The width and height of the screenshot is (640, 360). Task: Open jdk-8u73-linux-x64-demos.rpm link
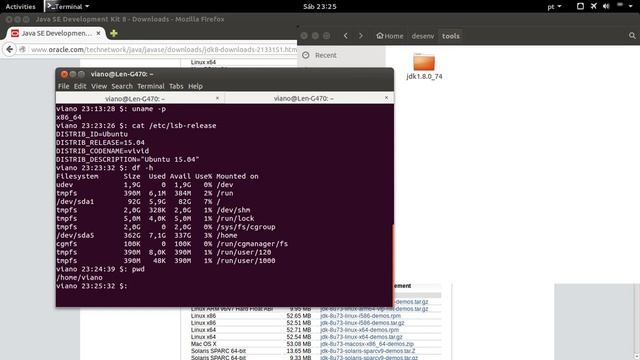pyautogui.click(x=360, y=330)
